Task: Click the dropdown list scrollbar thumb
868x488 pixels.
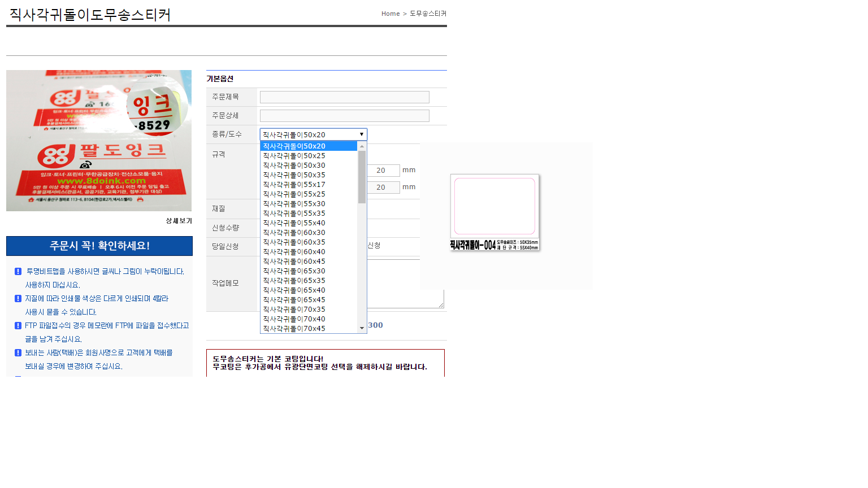Action: (362, 176)
